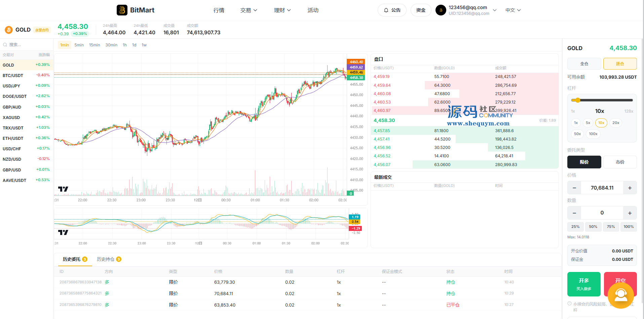Click the TradingView logo on main chart
The width and height of the screenshot is (644, 319).
[63, 189]
